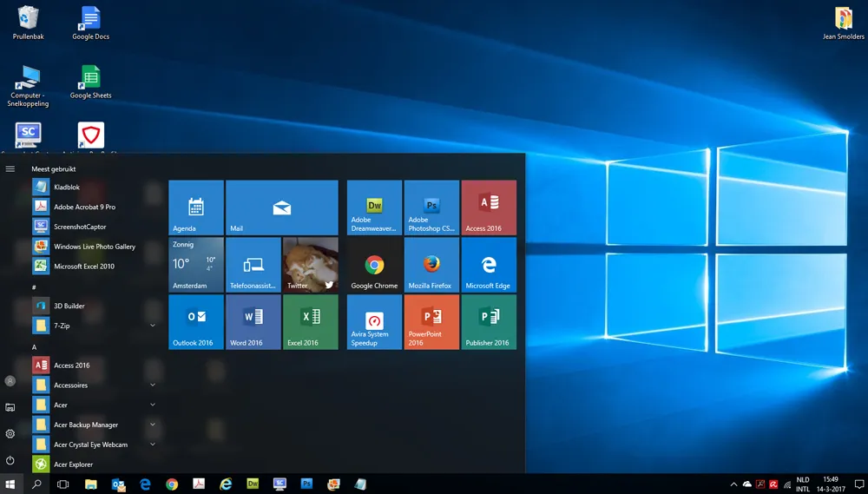Open Dreamweaver from the taskbar
The image size is (868, 494).
click(253, 484)
